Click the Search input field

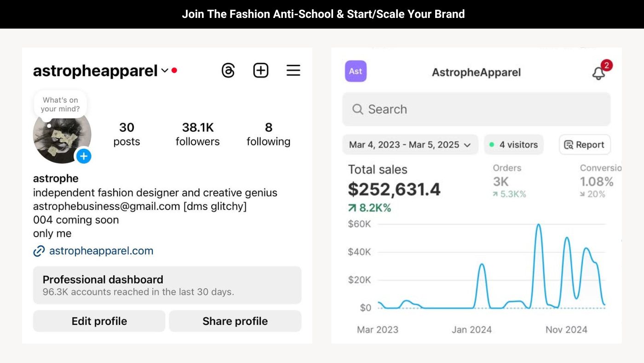(x=477, y=109)
